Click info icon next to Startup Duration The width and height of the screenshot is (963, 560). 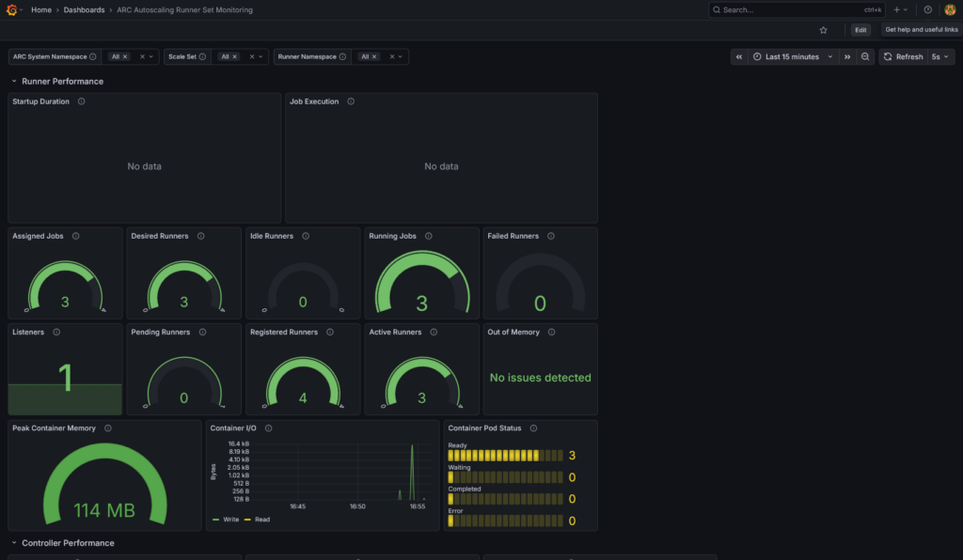(82, 101)
